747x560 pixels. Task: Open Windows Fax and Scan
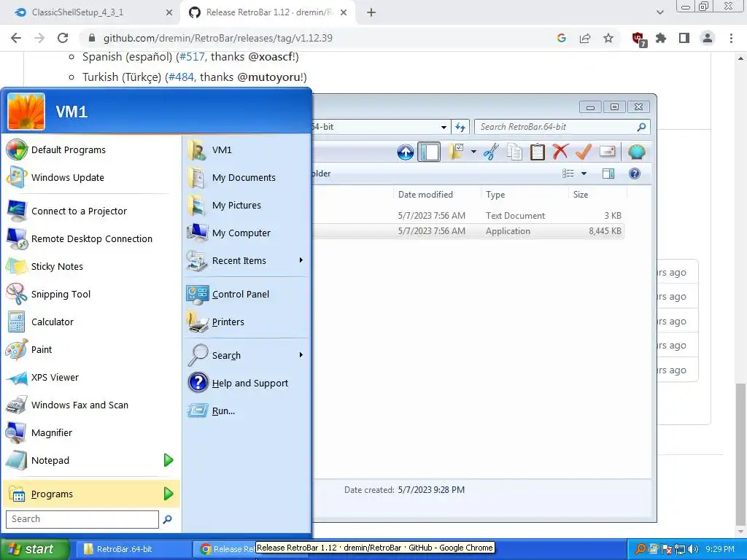90,405
